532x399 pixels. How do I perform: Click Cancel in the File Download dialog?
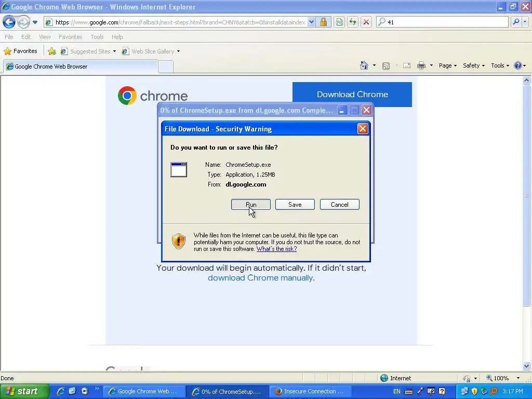pyautogui.click(x=340, y=205)
